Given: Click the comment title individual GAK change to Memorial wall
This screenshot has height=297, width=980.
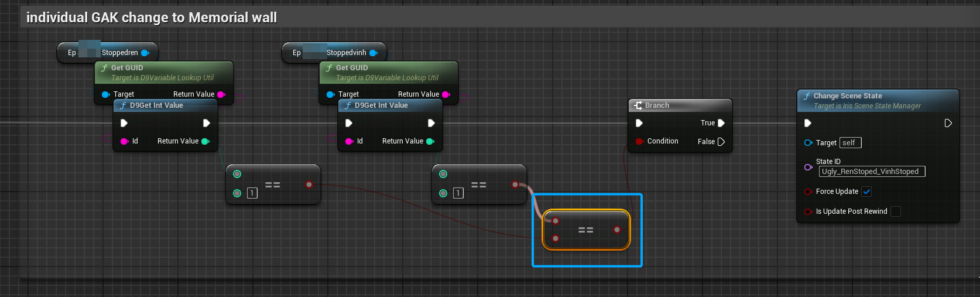Looking at the screenshot, I should [152, 18].
